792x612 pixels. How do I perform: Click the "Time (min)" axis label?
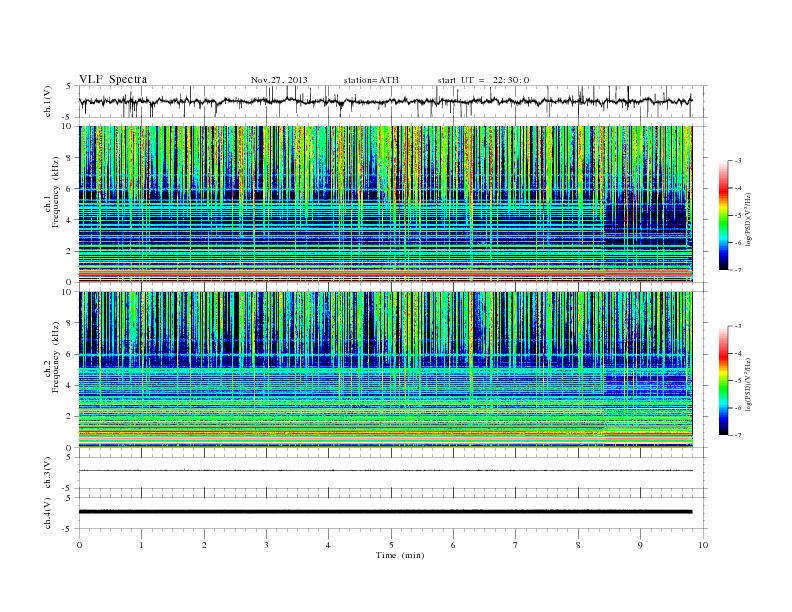[400, 555]
